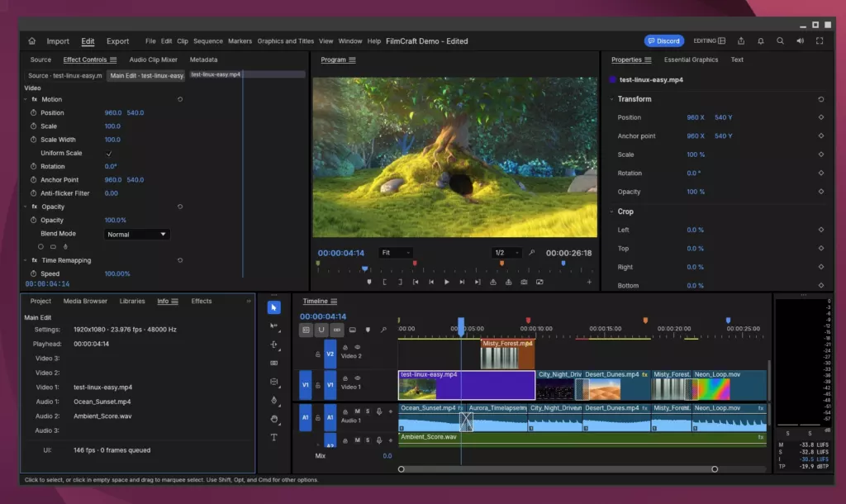The height and width of the screenshot is (504, 846).
Task: Toggle Video 1 track visibility eye
Action: coord(357,378)
